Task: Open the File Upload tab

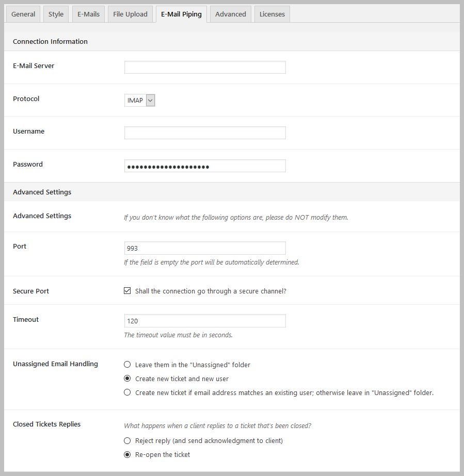Action: tap(130, 14)
